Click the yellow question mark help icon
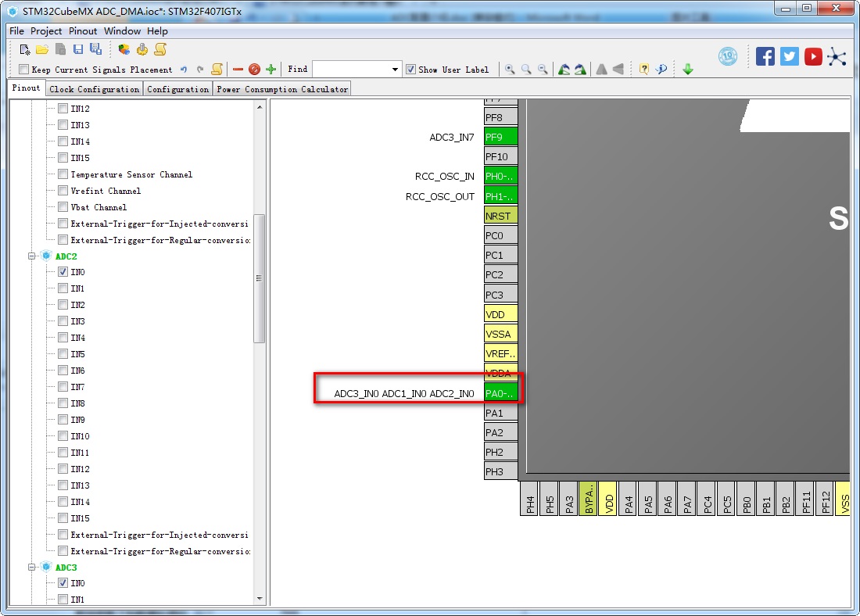Viewport: 860px width, 616px height. pyautogui.click(x=644, y=69)
